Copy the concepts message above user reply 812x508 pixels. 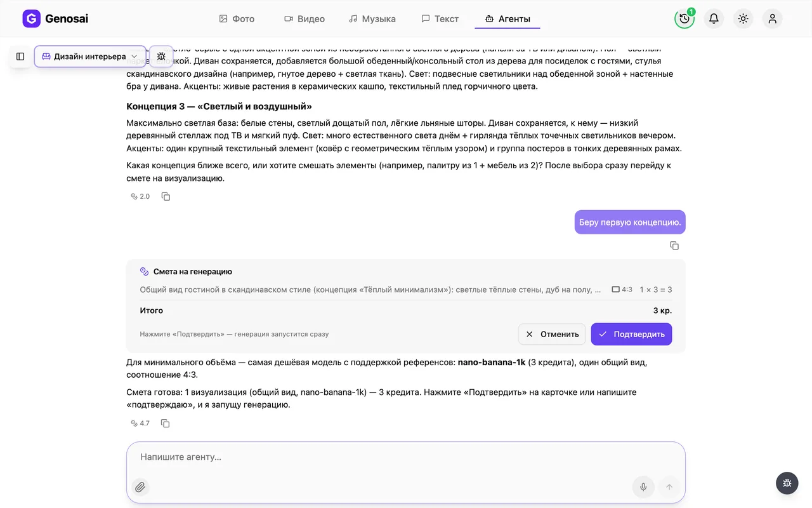coord(166,197)
